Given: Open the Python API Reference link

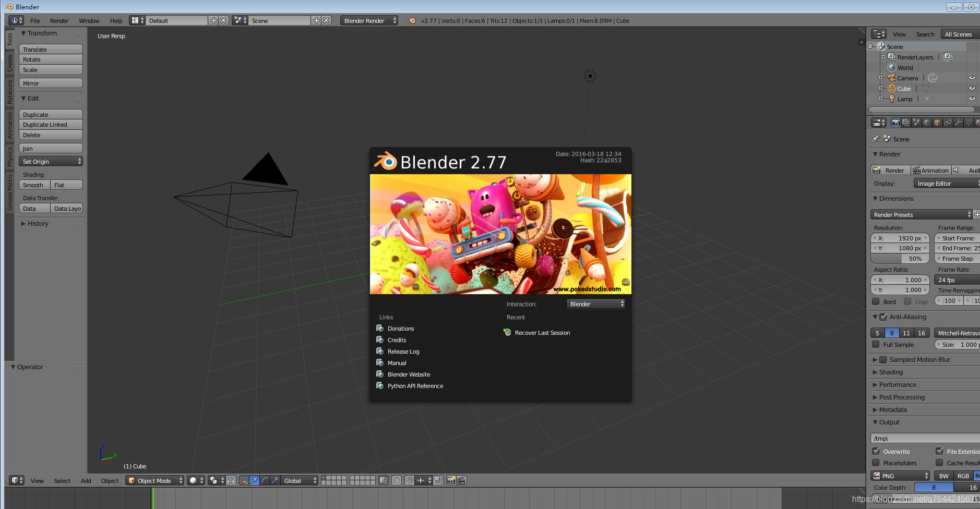Looking at the screenshot, I should (x=415, y=385).
